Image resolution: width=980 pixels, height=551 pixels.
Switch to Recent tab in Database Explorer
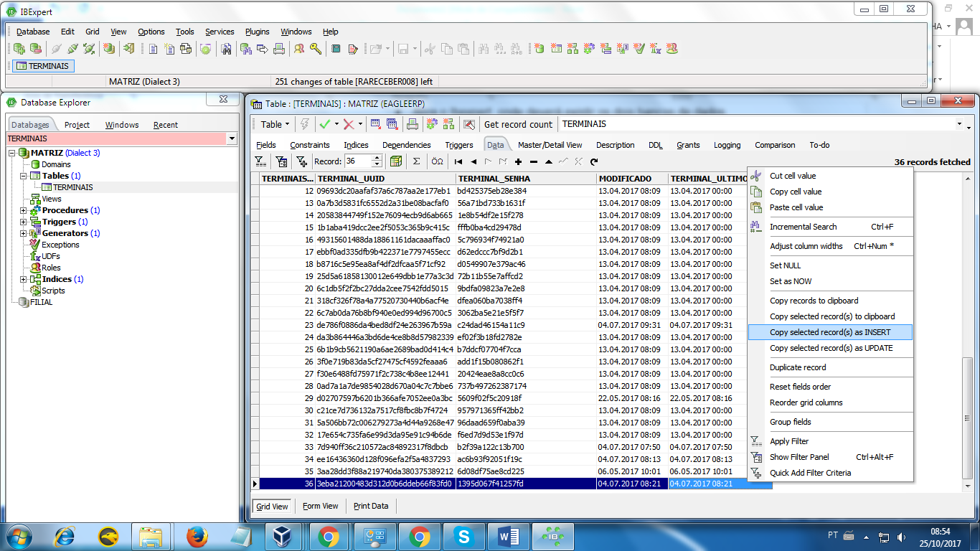166,125
